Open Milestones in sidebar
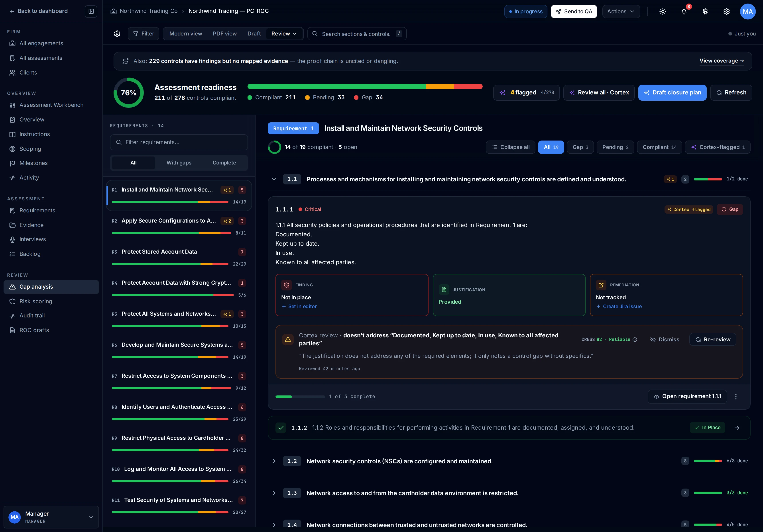 pyautogui.click(x=51, y=163)
